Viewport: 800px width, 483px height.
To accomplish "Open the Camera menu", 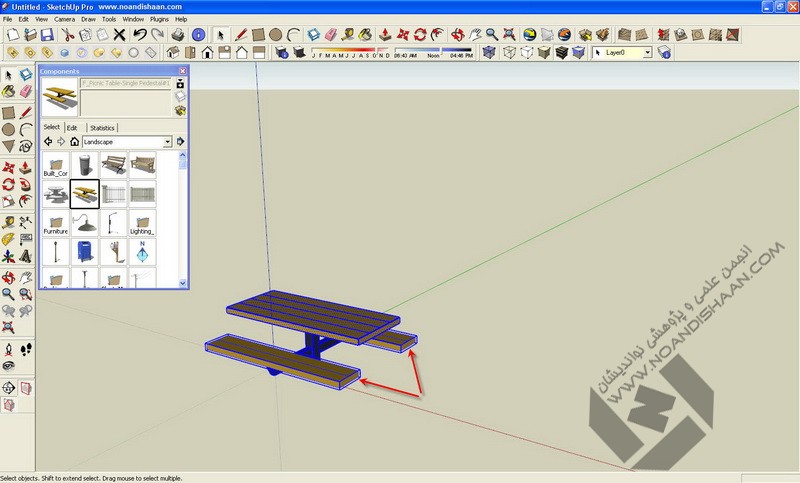I will pyautogui.click(x=64, y=19).
